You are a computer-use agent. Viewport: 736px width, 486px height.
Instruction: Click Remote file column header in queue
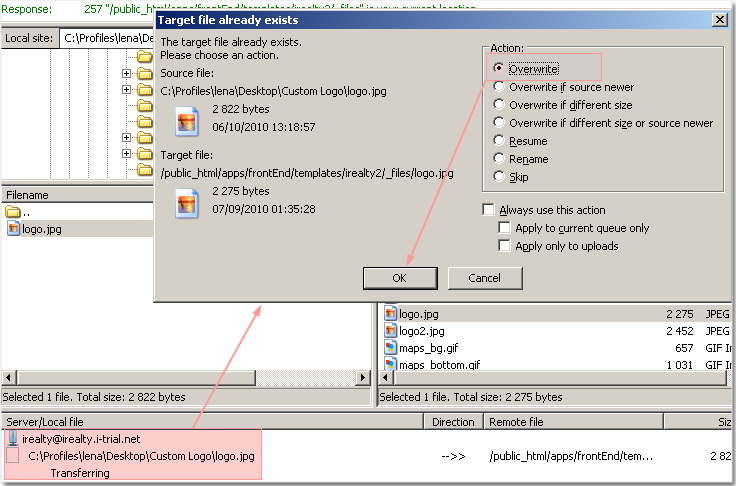pos(574,422)
